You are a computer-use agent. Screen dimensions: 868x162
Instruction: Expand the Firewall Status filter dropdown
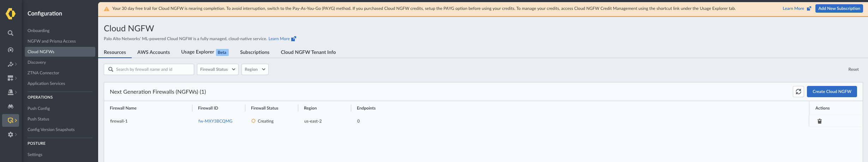click(x=217, y=69)
